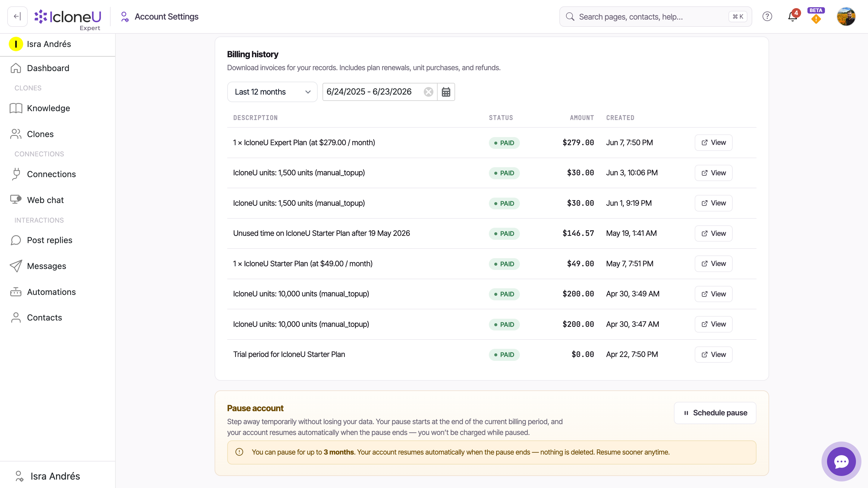The width and height of the screenshot is (868, 488).
Task: Click the Messages paper plane icon
Action: tap(16, 266)
